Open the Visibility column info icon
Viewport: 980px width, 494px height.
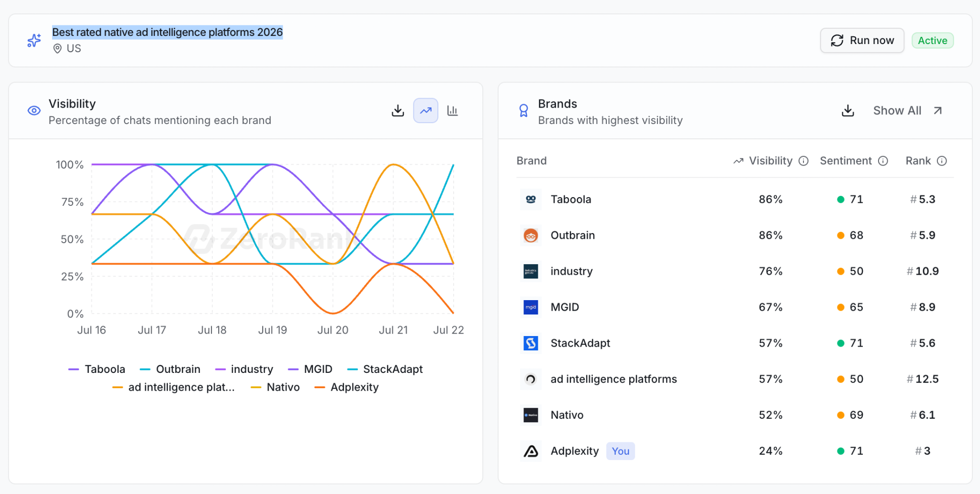point(804,161)
